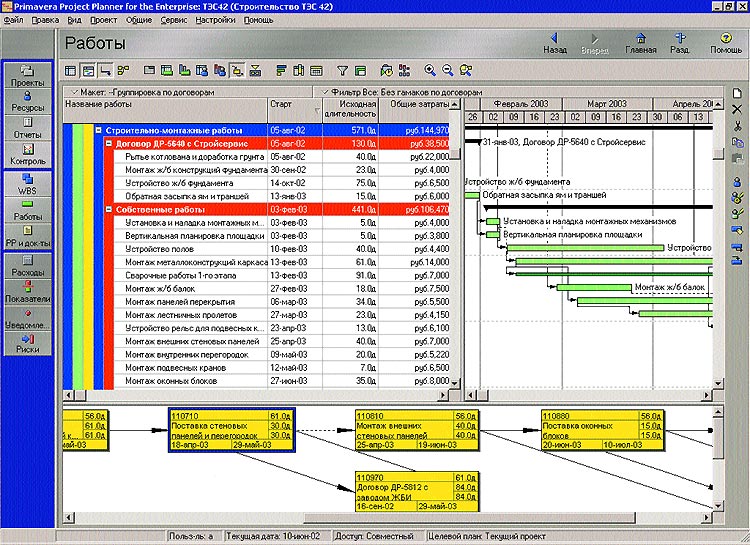Viewport: 750px width, 545px height.
Task: Click the scissors cut icon on right
Action: [737, 126]
